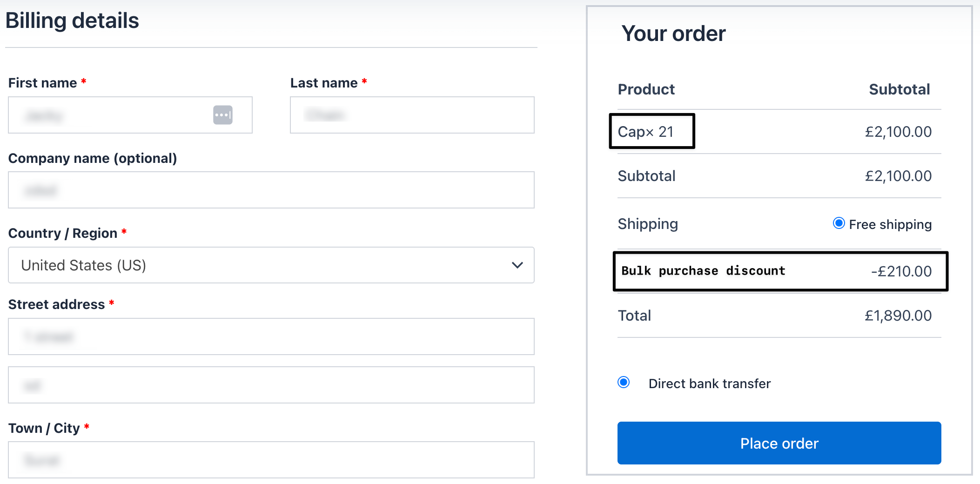Click the Street address field
The width and height of the screenshot is (980, 484).
tap(271, 336)
